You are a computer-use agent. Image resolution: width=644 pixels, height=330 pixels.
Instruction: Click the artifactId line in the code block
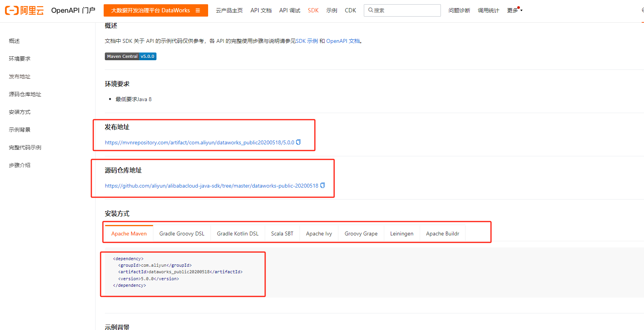(x=180, y=272)
